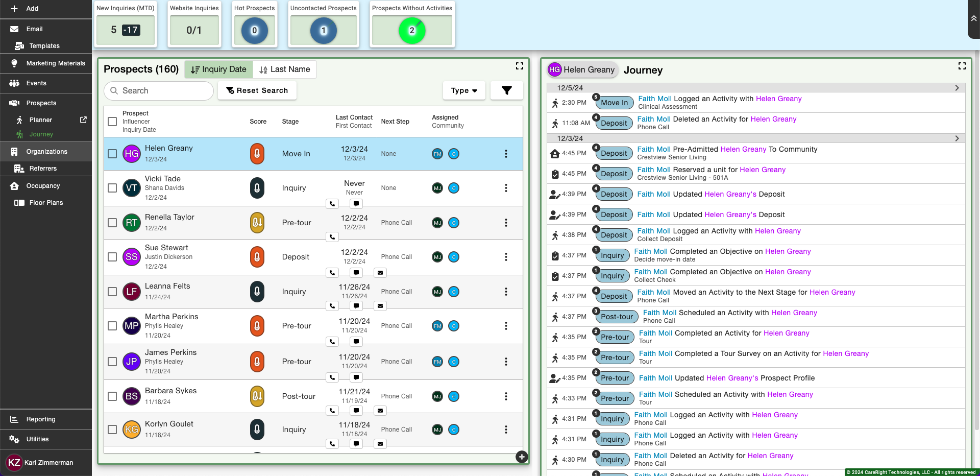This screenshot has width=980, height=476.
Task: Collapse the 12/3/24 journey date group
Action: click(957, 138)
